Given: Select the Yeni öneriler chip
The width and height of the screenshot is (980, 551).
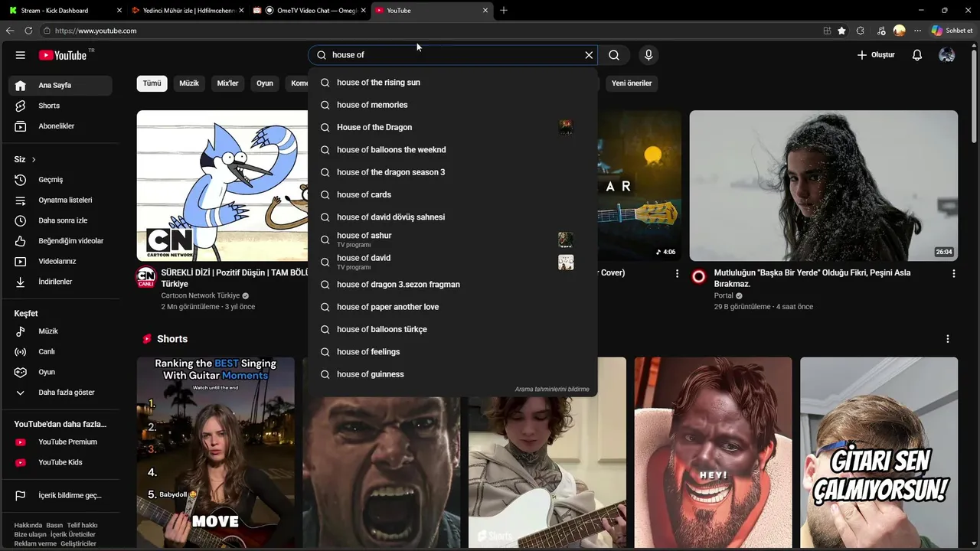Looking at the screenshot, I should tap(632, 83).
